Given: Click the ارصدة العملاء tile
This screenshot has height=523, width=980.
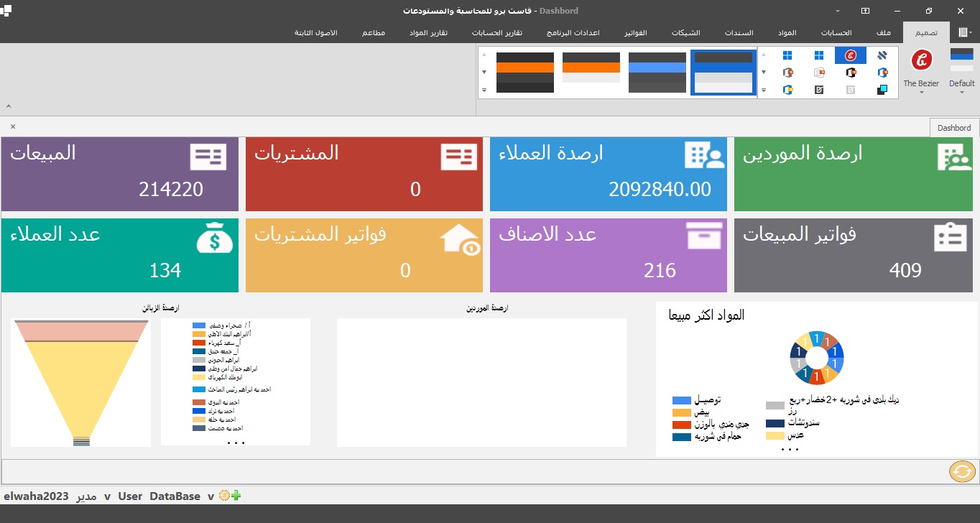Looking at the screenshot, I should pyautogui.click(x=608, y=174).
